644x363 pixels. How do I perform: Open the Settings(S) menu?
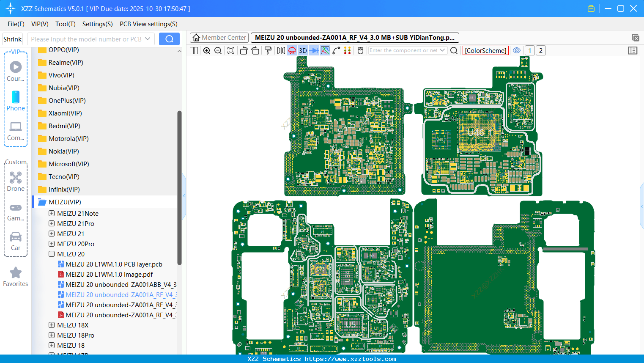98,24
